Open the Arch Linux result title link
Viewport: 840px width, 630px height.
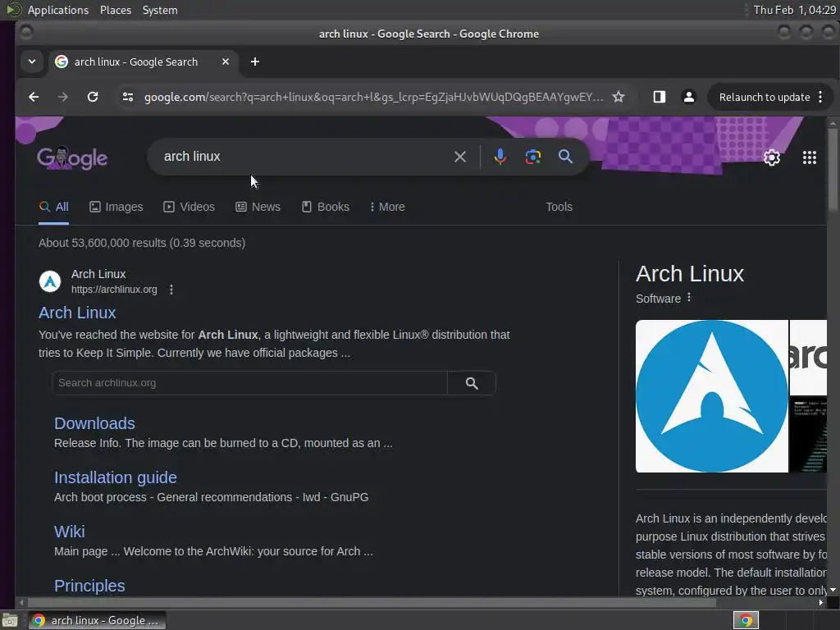tap(77, 313)
